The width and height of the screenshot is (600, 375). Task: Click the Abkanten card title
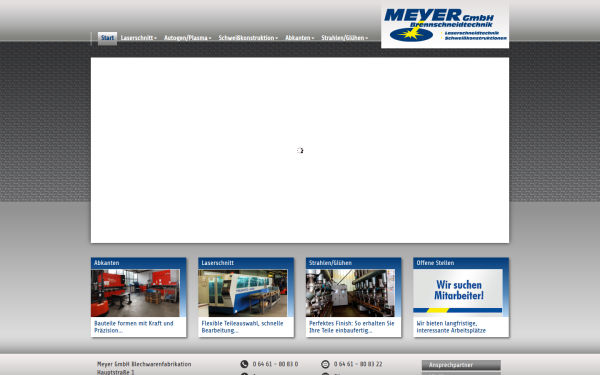coord(106,263)
